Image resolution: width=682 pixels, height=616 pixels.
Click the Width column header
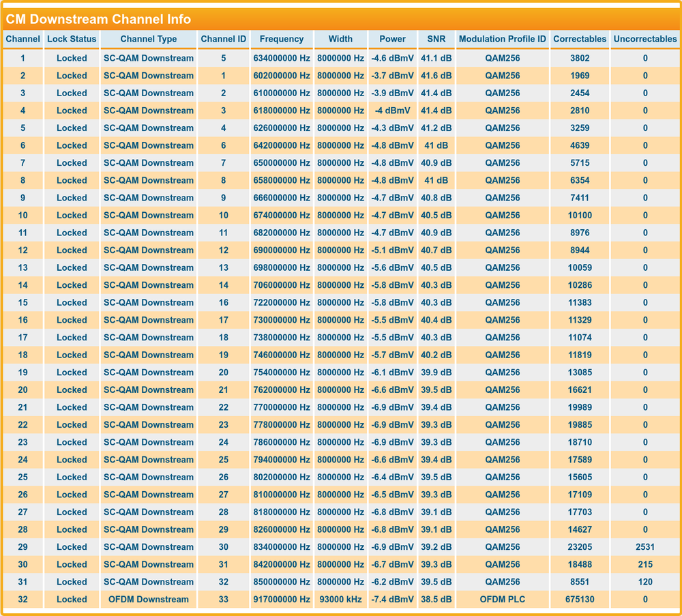point(340,39)
